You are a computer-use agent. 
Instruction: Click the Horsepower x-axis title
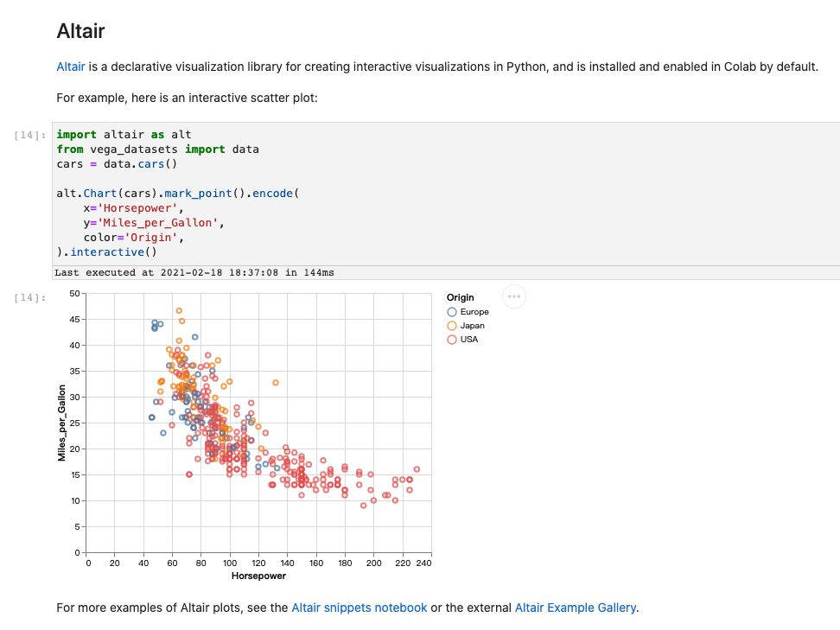point(258,576)
